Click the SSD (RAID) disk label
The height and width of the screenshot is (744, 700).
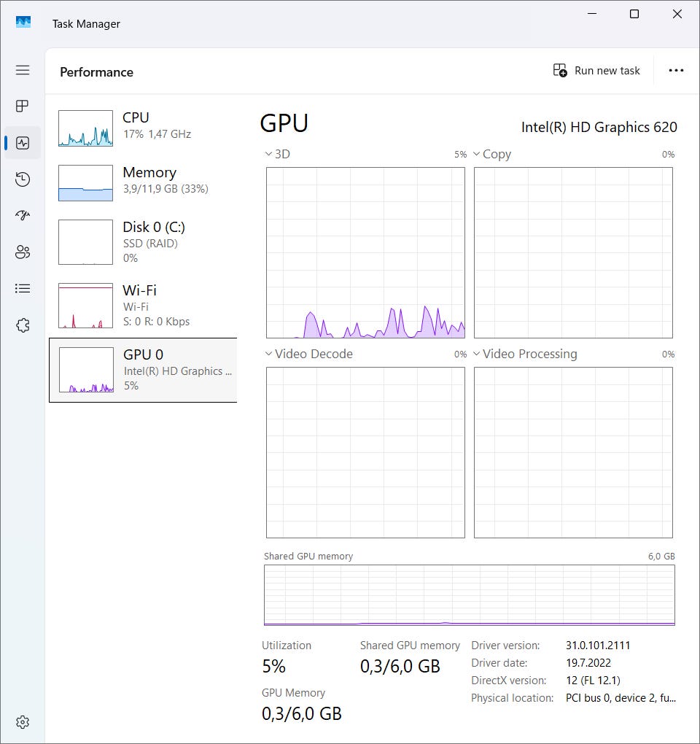150,244
